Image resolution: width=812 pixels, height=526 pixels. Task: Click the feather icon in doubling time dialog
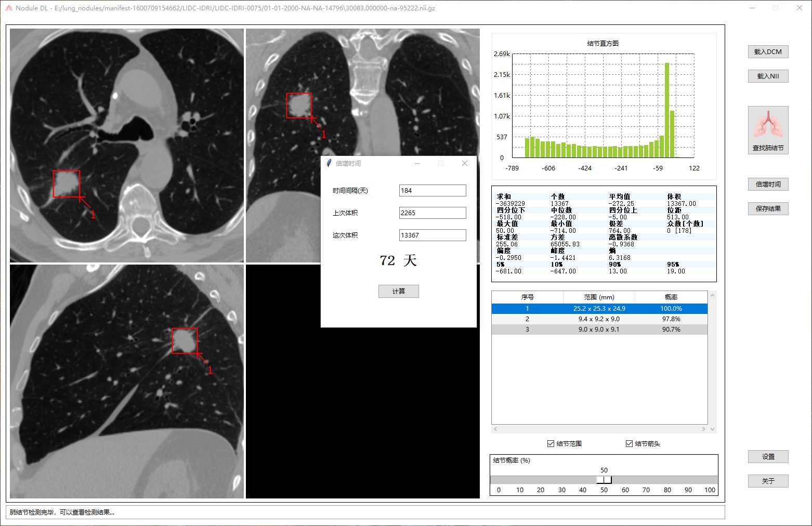(x=329, y=163)
